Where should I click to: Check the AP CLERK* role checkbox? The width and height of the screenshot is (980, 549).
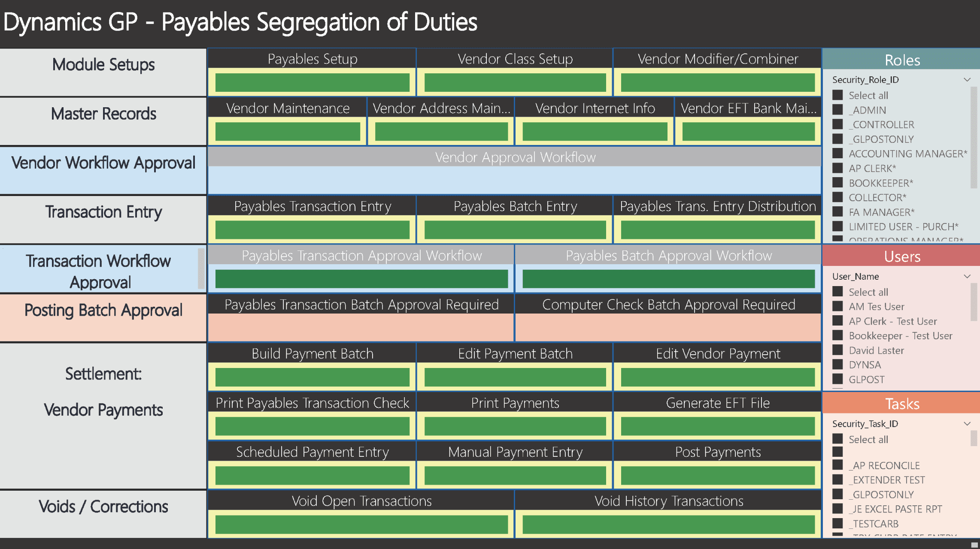point(837,168)
